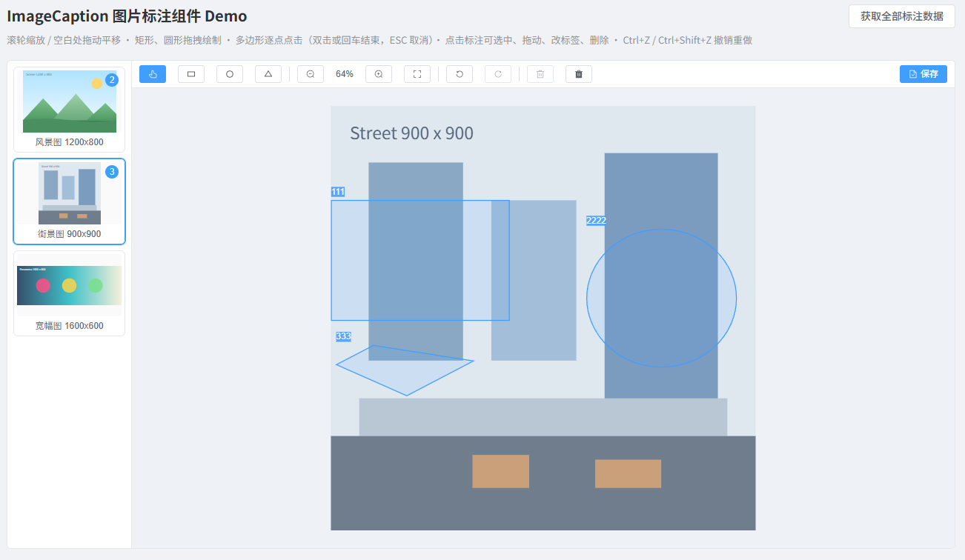Clear all annotations with dark trash icon
The width and height of the screenshot is (965, 560).
(x=579, y=74)
